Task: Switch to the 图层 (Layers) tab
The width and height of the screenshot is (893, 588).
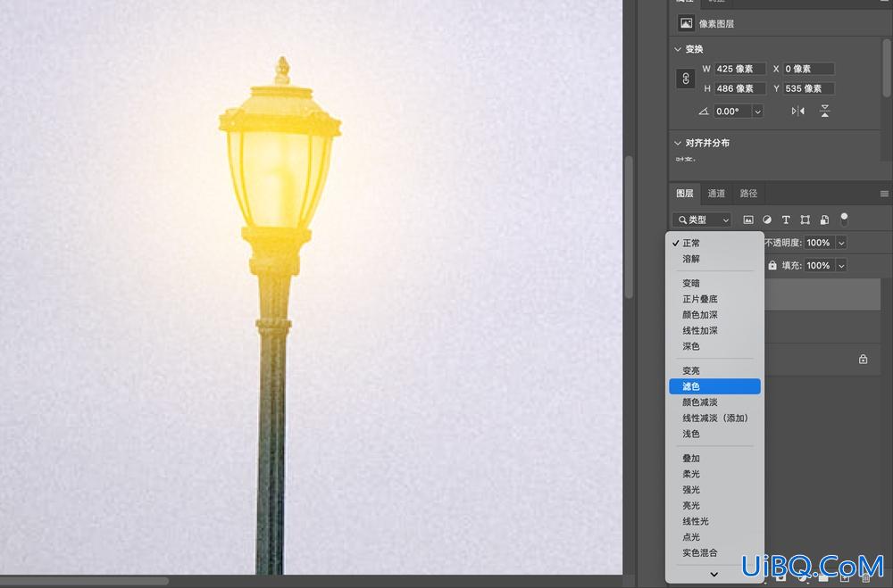Action: point(685,194)
